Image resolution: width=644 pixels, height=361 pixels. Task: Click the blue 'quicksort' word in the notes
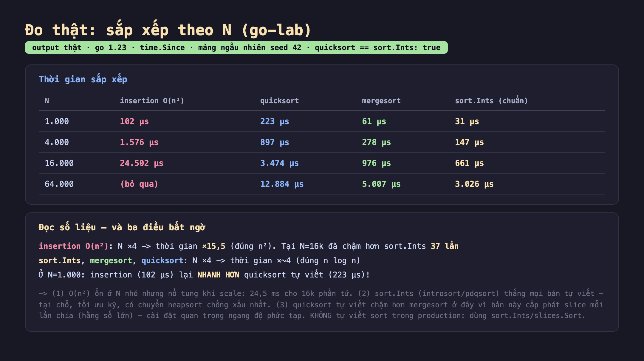point(162,260)
